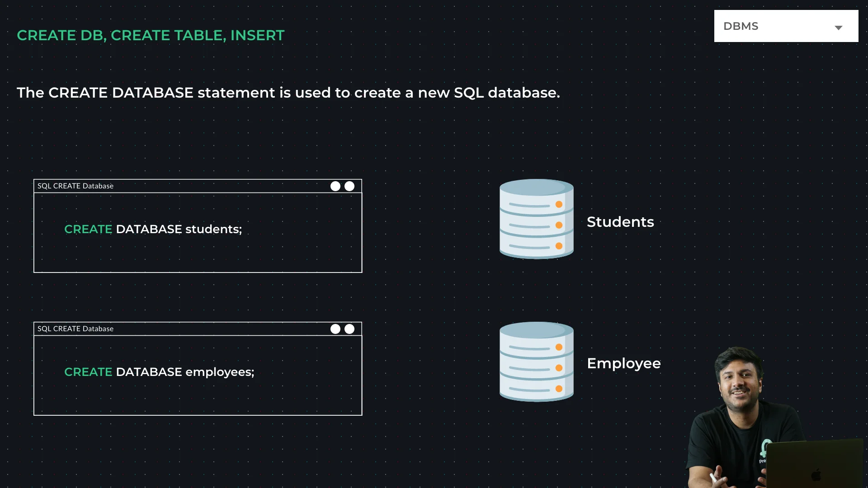
Task: Click the Employee database cylinder icon
Action: tap(536, 361)
